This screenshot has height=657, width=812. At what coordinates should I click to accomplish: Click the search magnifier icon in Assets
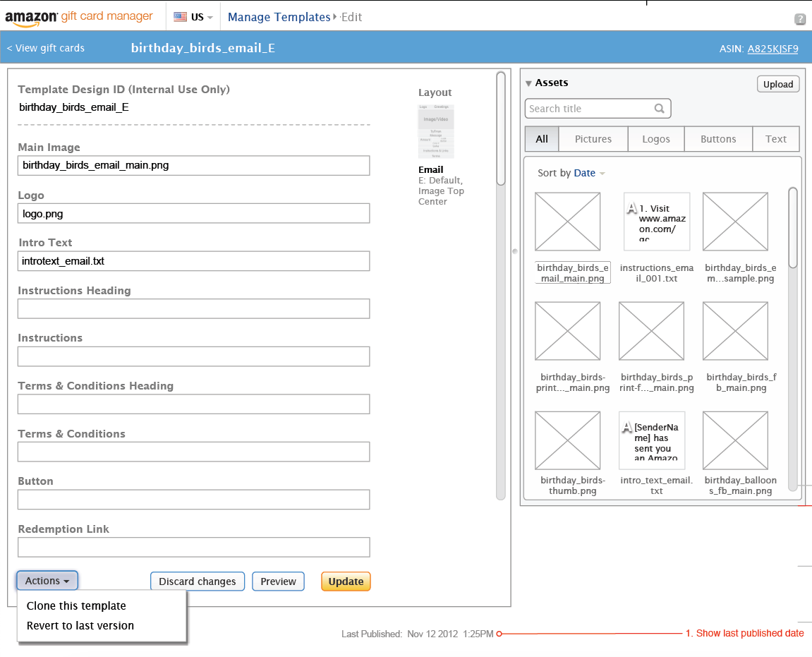click(x=659, y=108)
